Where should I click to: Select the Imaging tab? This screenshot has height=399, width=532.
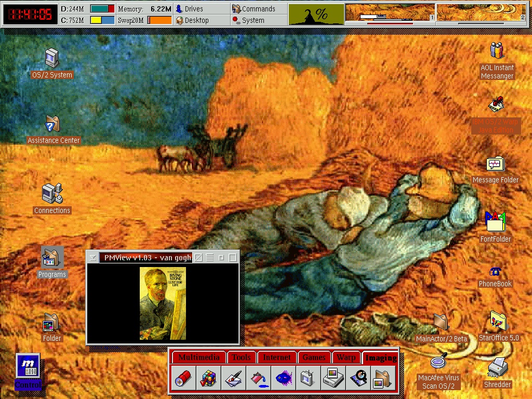click(381, 357)
